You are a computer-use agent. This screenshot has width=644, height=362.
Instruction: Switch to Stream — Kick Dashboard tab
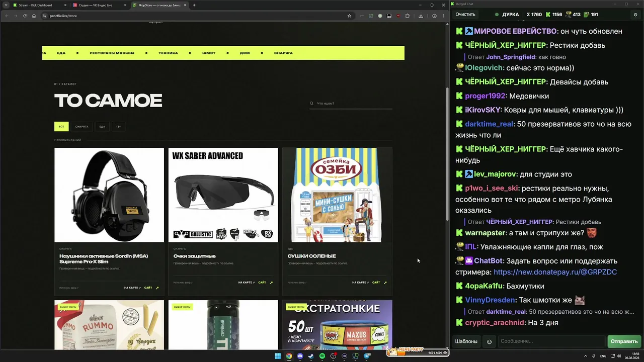coord(39,5)
